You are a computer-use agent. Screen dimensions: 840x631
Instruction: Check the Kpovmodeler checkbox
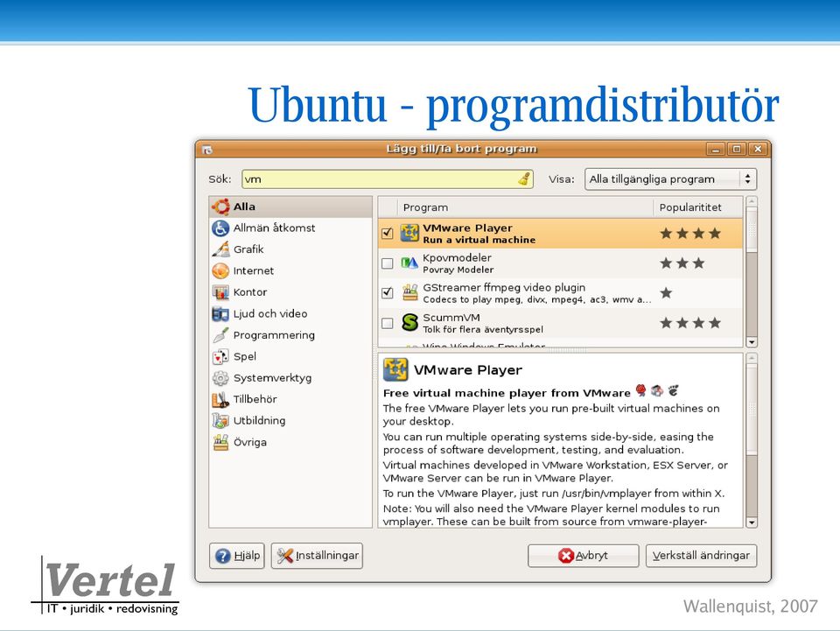[x=388, y=263]
